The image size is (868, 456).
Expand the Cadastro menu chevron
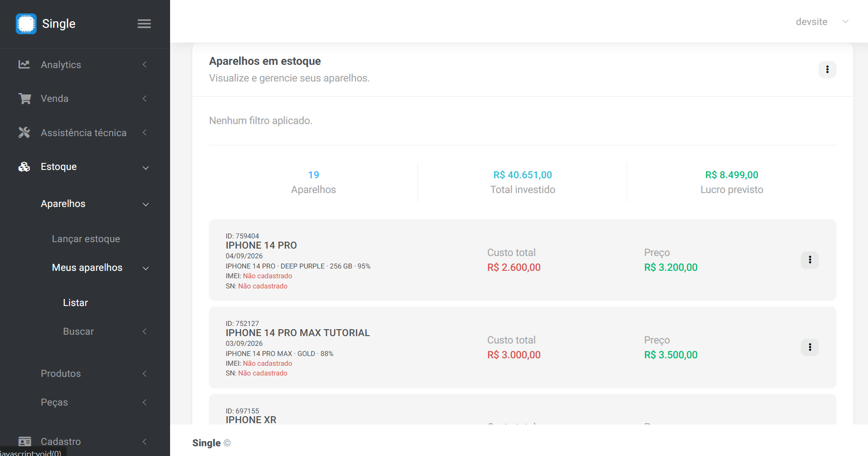[x=145, y=442]
